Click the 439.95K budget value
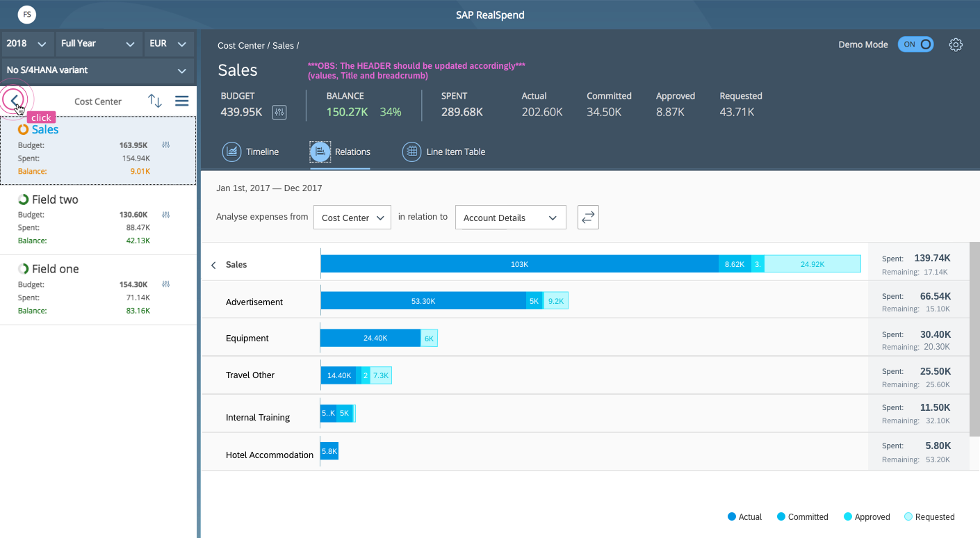980x538 pixels. coord(241,112)
